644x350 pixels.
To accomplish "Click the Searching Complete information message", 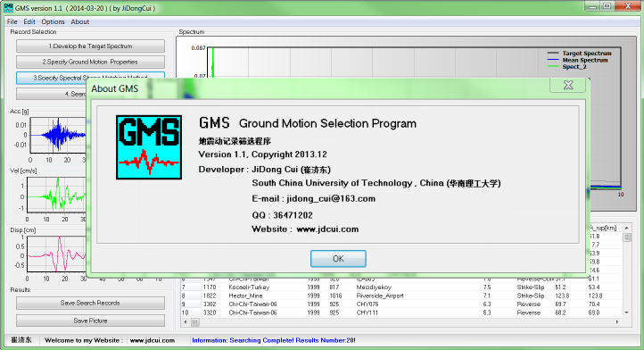I will pyautogui.click(x=274, y=340).
